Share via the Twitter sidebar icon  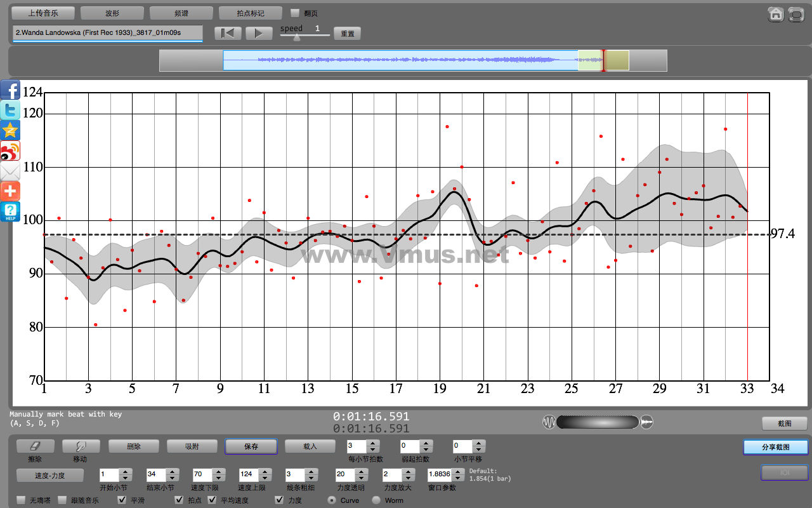10,110
